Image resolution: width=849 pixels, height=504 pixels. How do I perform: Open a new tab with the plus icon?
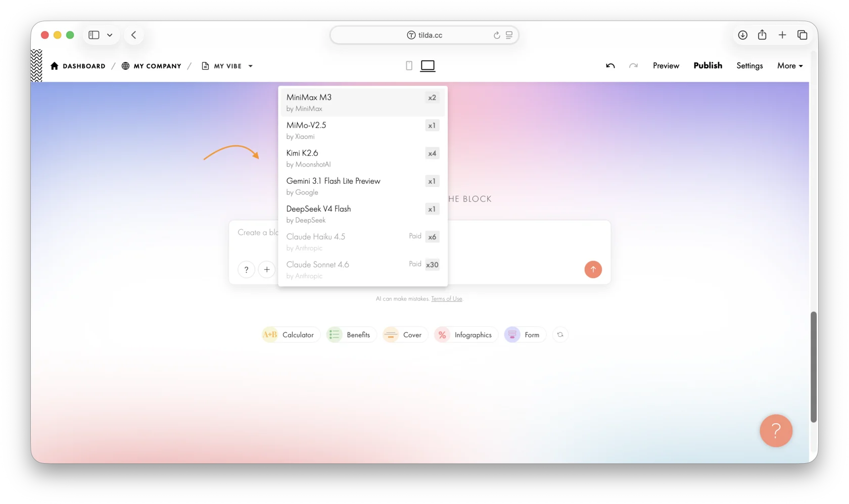pyautogui.click(x=782, y=35)
